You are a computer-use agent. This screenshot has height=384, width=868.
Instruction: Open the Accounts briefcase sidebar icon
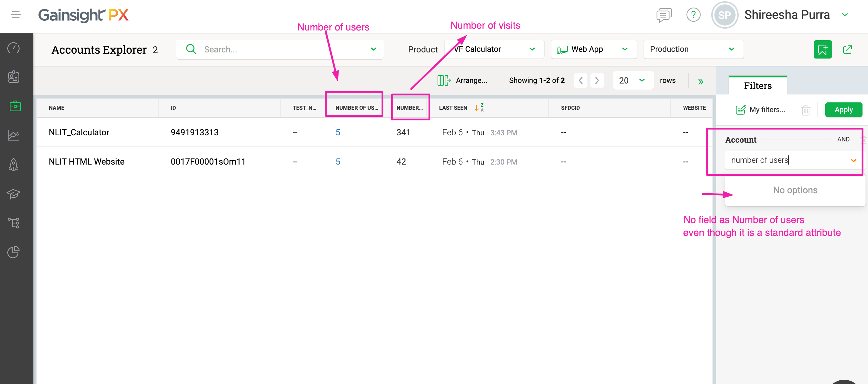[x=15, y=106]
